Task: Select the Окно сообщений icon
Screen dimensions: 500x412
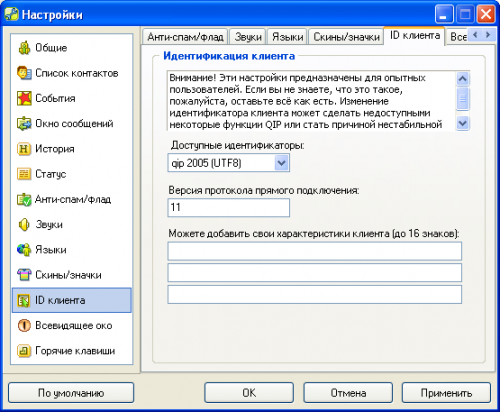Action: click(24, 124)
